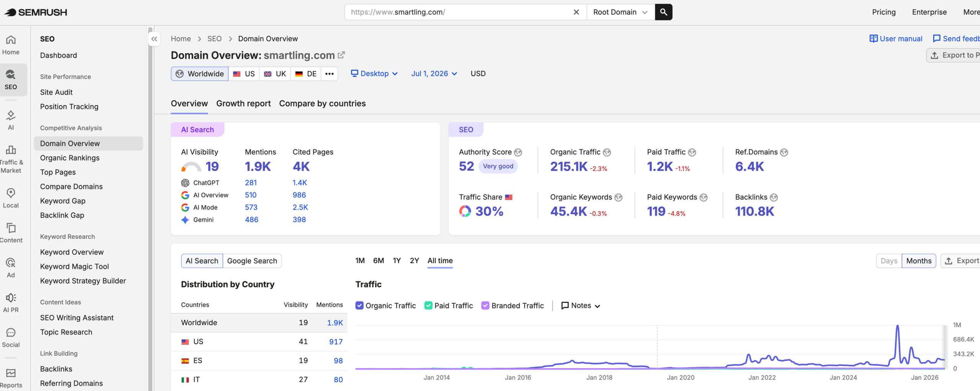Open User manual link
The image size is (980, 391).
click(x=895, y=39)
